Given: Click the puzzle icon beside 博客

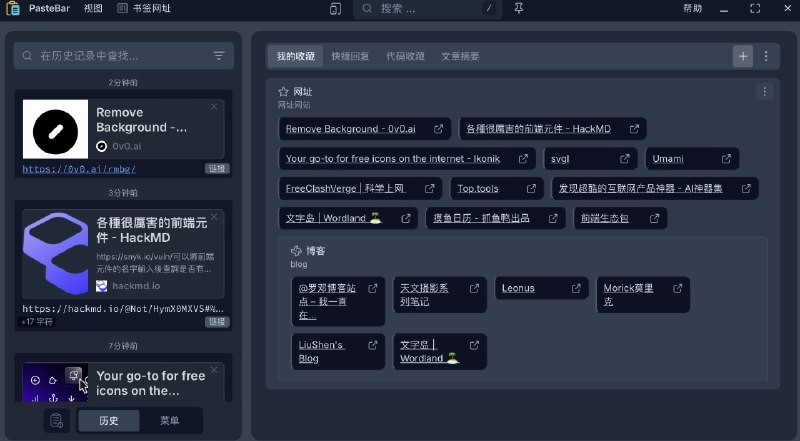Looking at the screenshot, I should (x=296, y=251).
